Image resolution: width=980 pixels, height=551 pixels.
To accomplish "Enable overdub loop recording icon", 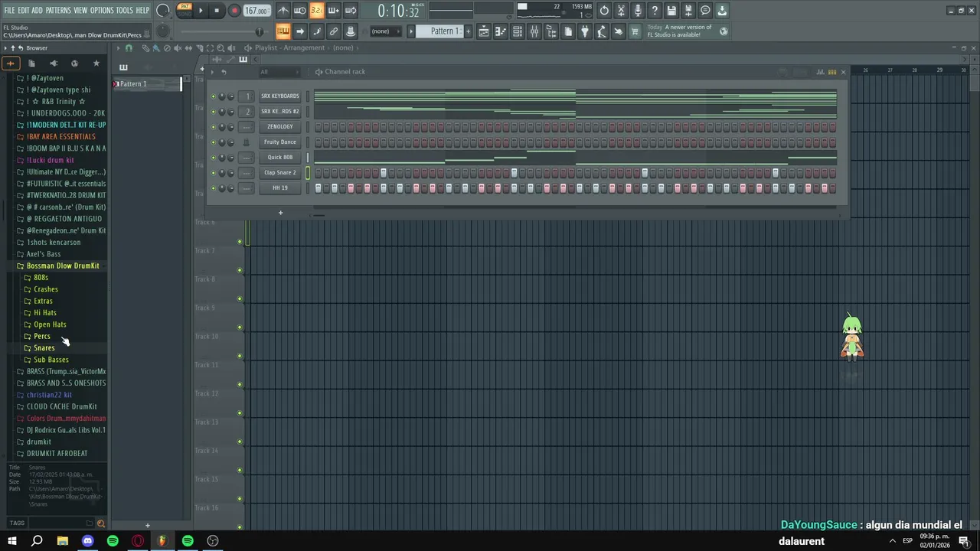I will click(334, 11).
